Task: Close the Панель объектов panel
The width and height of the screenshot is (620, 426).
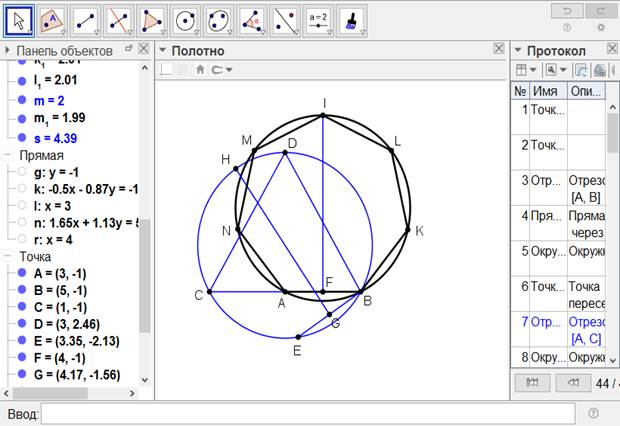Action: point(143,49)
